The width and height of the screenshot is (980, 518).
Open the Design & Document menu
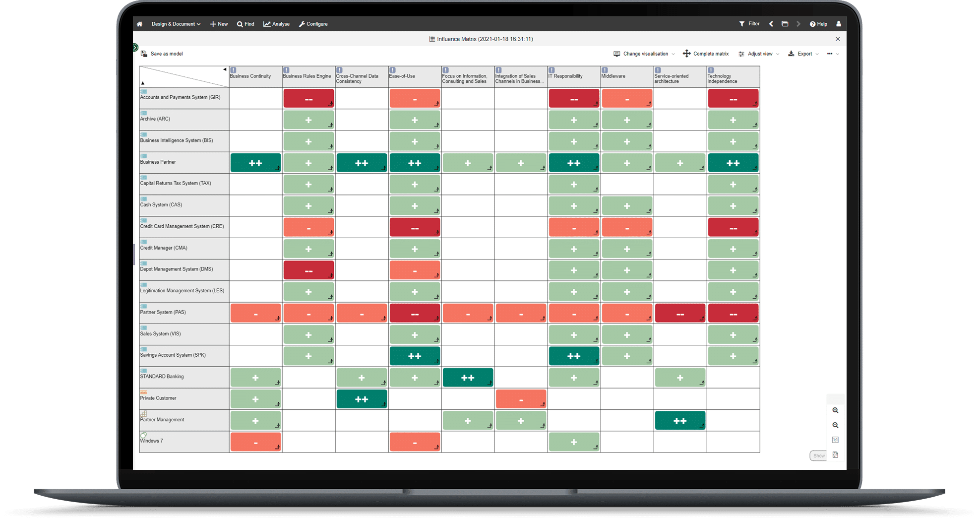(176, 24)
